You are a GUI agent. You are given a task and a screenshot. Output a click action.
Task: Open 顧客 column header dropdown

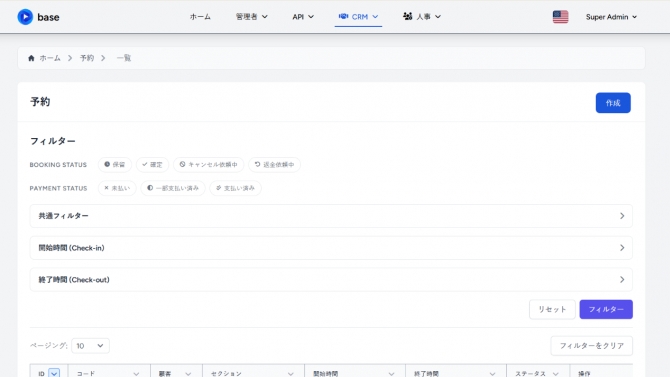point(188,374)
